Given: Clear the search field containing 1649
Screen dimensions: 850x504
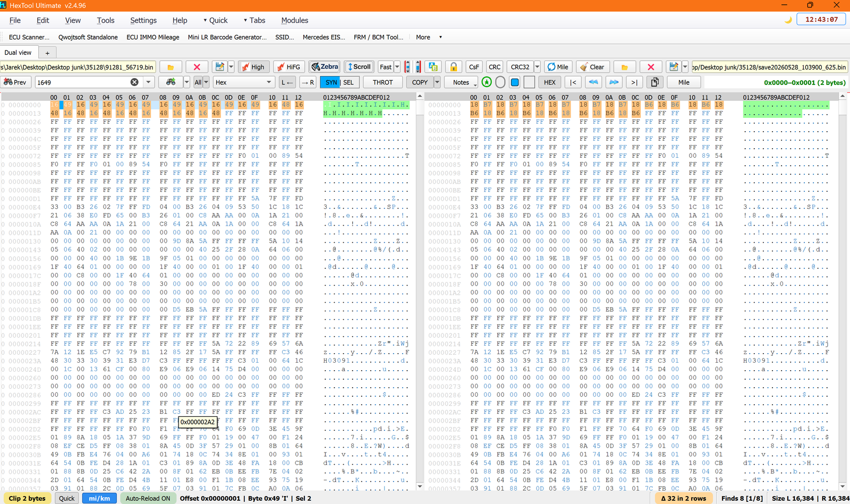Looking at the screenshot, I should [134, 82].
